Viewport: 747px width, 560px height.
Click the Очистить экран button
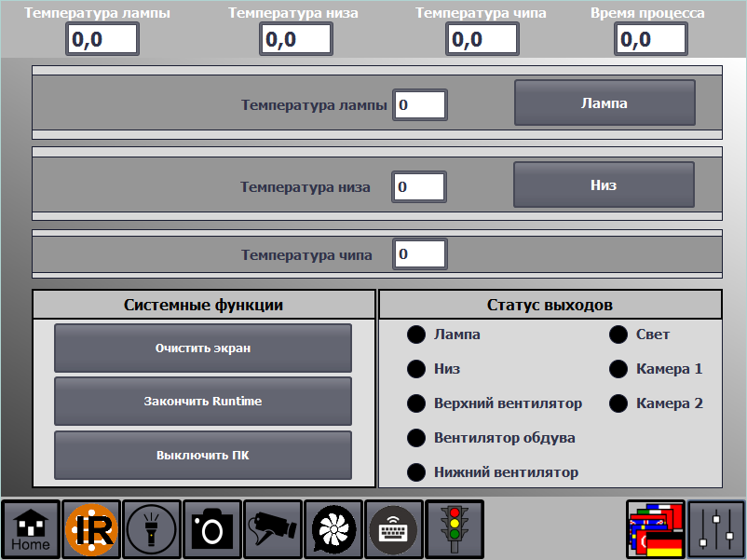click(x=203, y=348)
